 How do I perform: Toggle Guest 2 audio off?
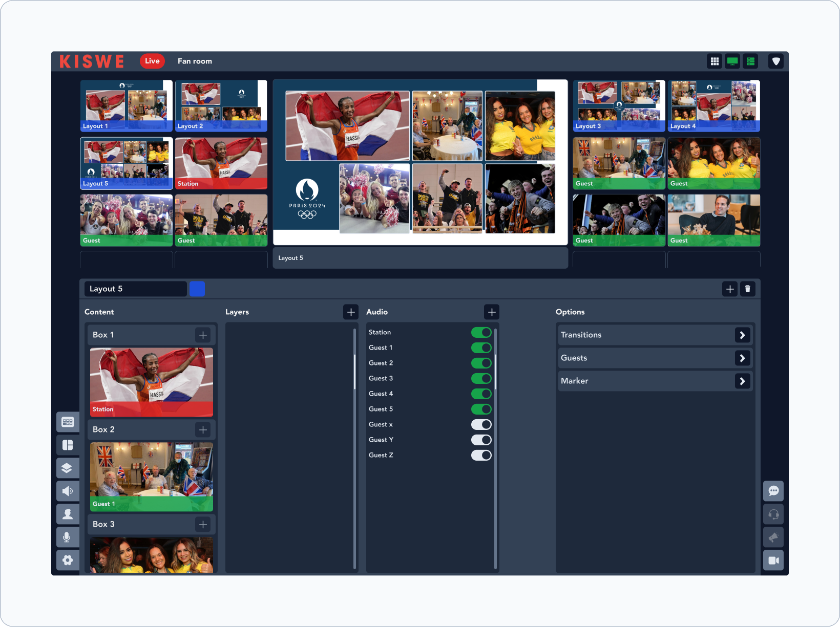tap(481, 363)
